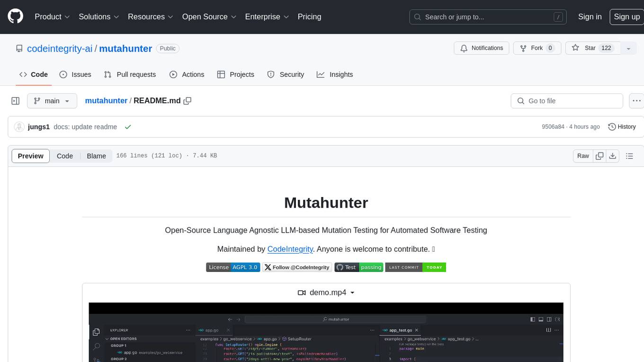Click the demo video preview
The height and width of the screenshot is (362, 644).
click(x=326, y=332)
